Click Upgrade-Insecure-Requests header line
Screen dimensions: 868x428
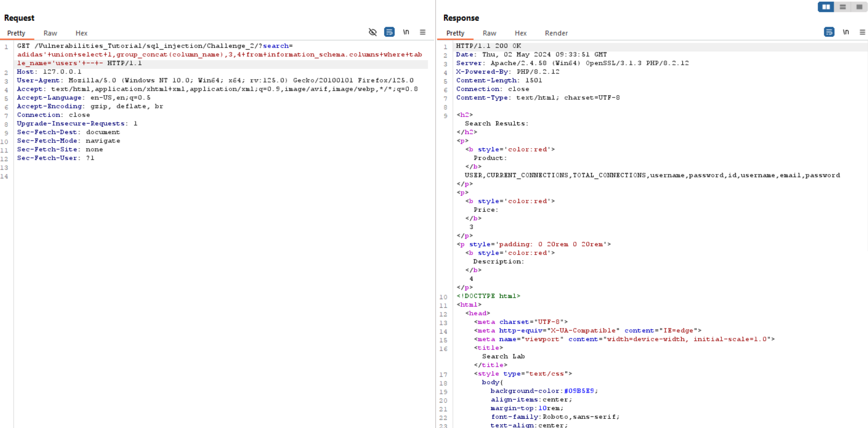point(77,123)
